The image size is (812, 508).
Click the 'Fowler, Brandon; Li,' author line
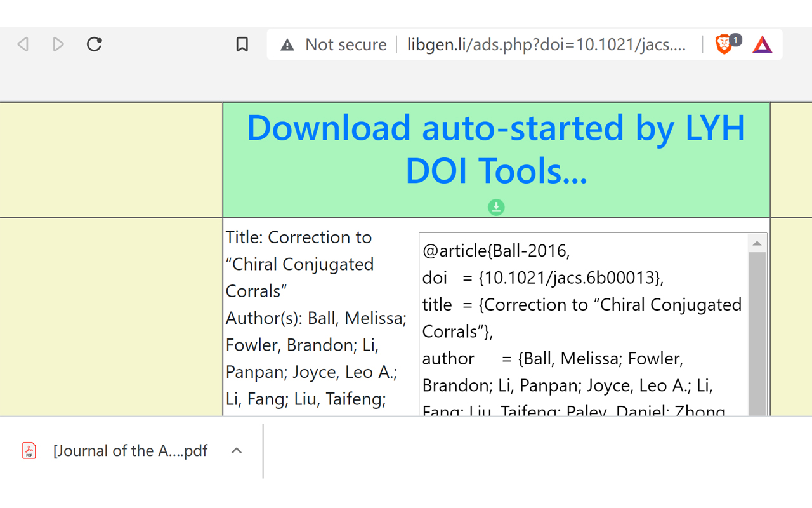pos(302,345)
